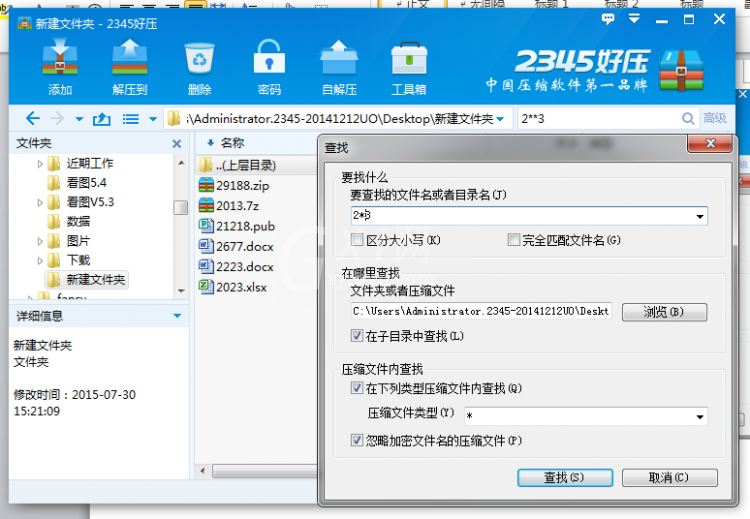Click the address bar path text
Screen dimensions: 750x519
pyautogui.click(x=340, y=119)
